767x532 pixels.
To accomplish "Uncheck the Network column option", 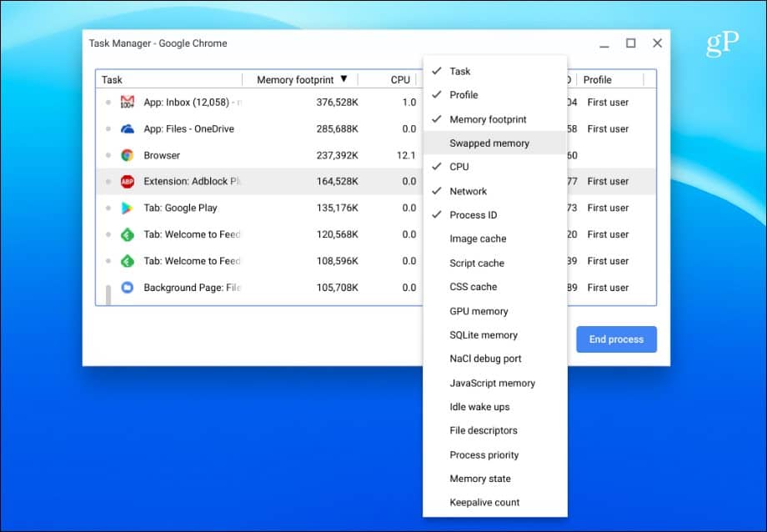I will coord(495,191).
